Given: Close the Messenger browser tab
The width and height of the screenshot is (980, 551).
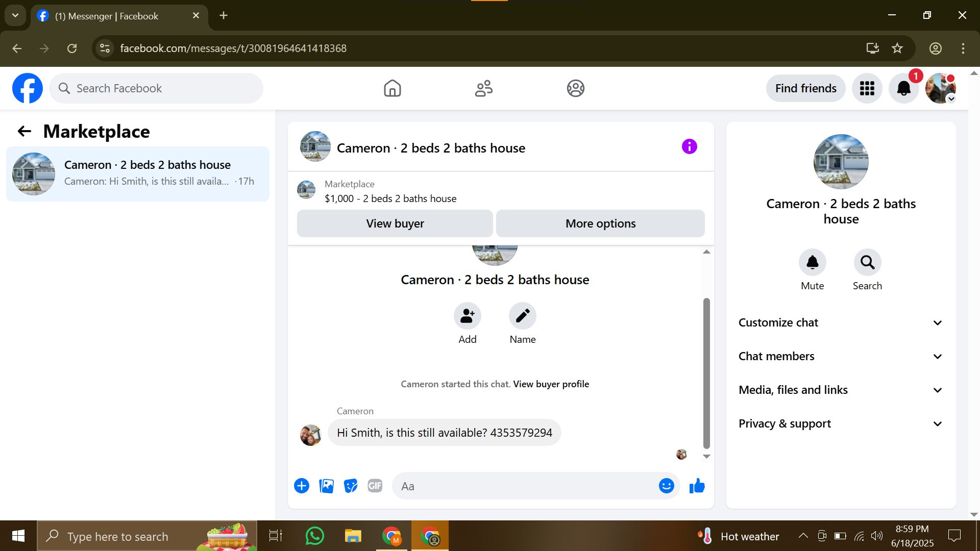Looking at the screenshot, I should [196, 15].
